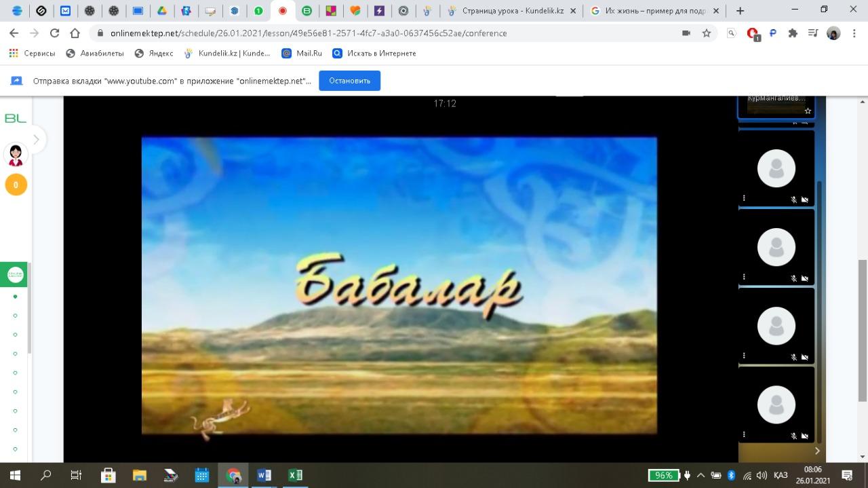The height and width of the screenshot is (488, 868).
Task: Expand the left sidebar with chevron arrow
Action: click(36, 140)
